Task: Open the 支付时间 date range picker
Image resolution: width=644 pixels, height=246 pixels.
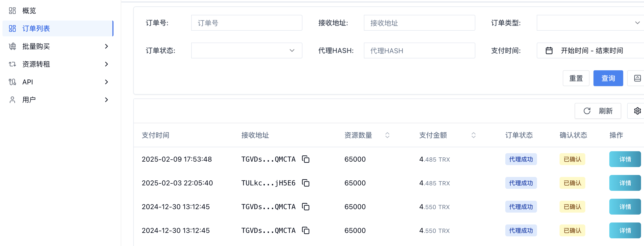Action: coord(590,50)
